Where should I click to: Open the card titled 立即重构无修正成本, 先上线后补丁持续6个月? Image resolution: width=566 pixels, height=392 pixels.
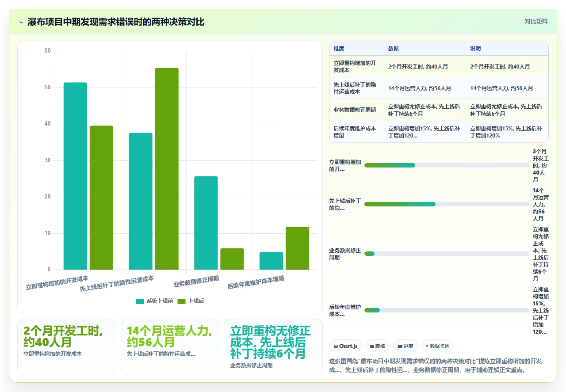pyautogui.click(x=273, y=346)
